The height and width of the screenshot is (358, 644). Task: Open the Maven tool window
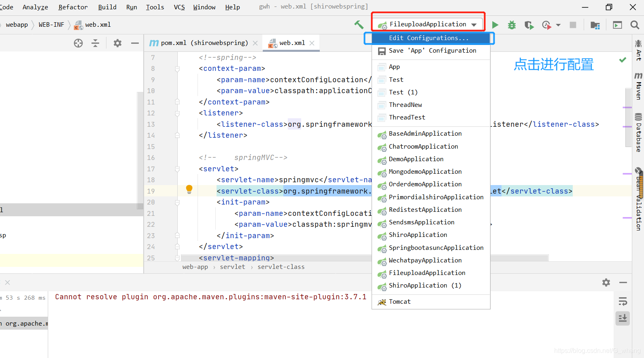pos(638,86)
